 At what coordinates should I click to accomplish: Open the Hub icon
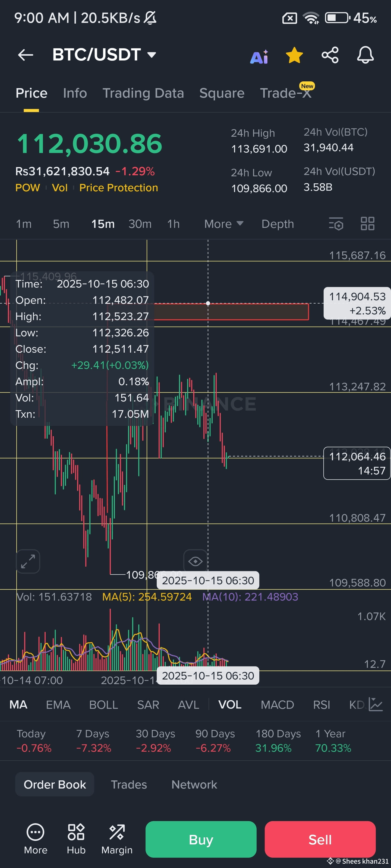(x=76, y=839)
